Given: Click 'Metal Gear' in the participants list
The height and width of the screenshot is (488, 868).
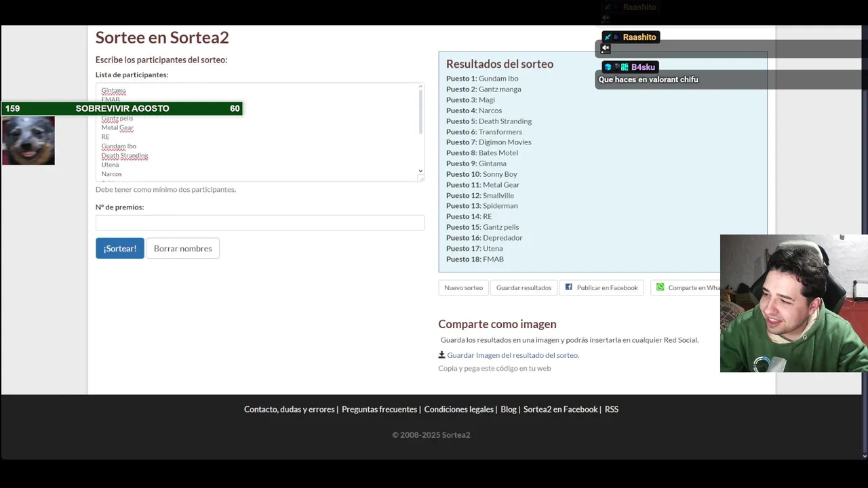Looking at the screenshot, I should [117, 127].
